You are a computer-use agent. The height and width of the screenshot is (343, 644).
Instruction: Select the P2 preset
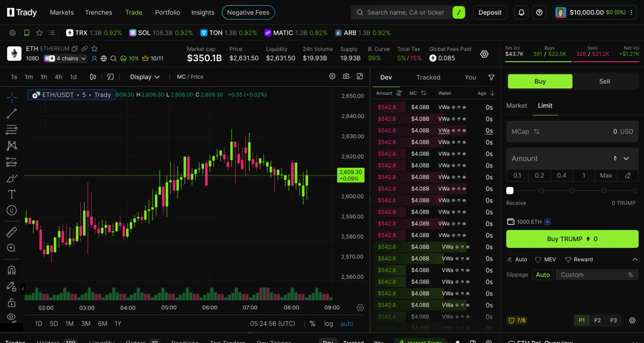coord(597,320)
